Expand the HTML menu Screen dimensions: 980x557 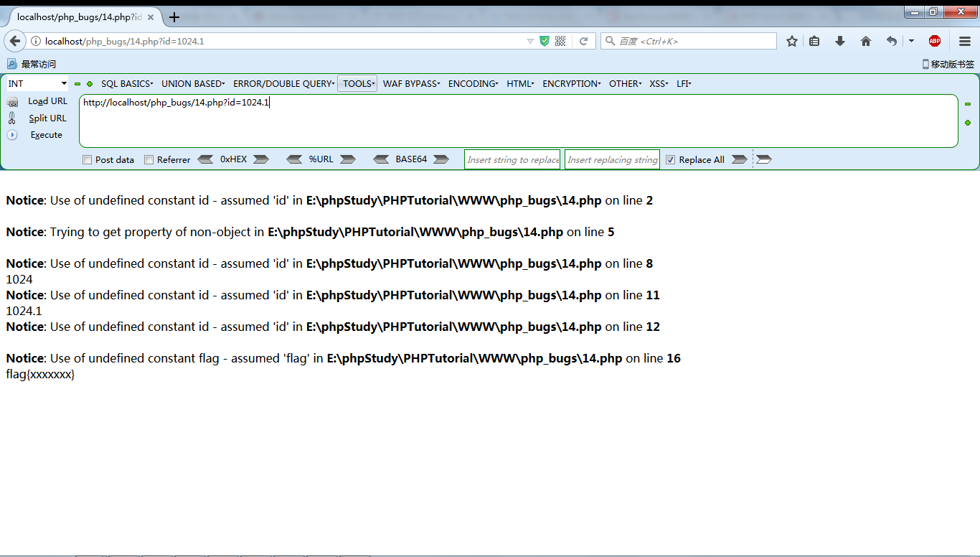click(x=520, y=84)
